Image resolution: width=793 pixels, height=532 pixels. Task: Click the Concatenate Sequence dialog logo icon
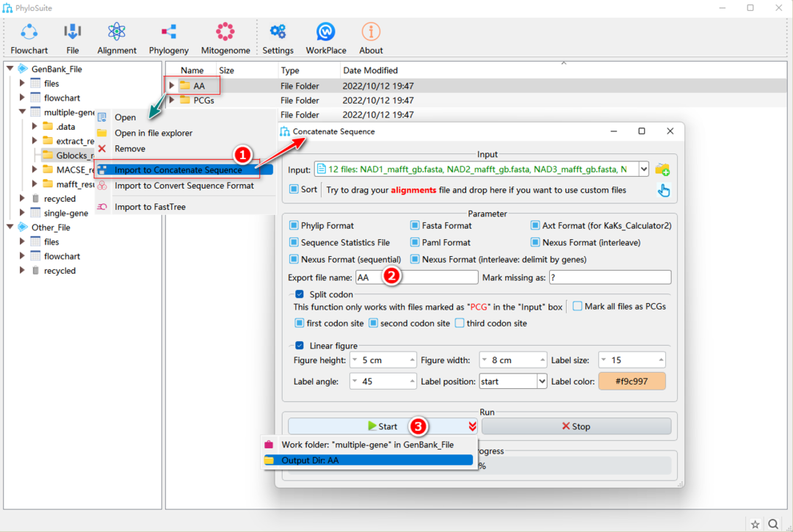click(285, 131)
